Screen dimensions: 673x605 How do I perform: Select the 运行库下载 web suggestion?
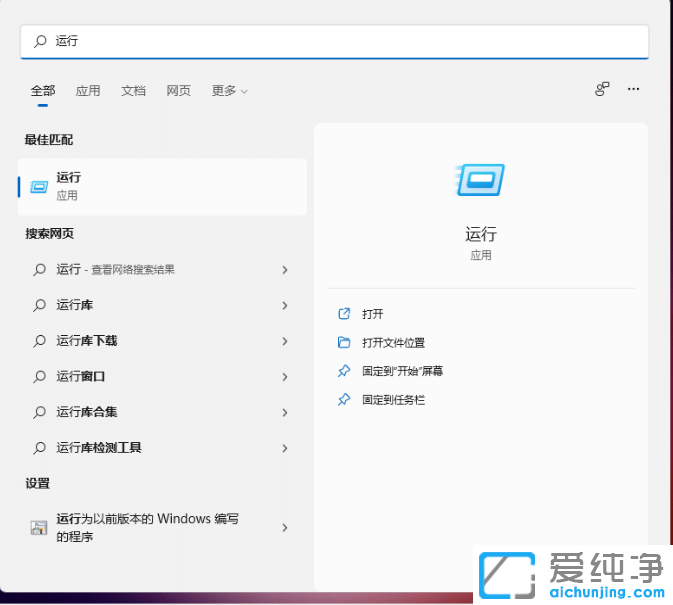pyautogui.click(x=162, y=341)
